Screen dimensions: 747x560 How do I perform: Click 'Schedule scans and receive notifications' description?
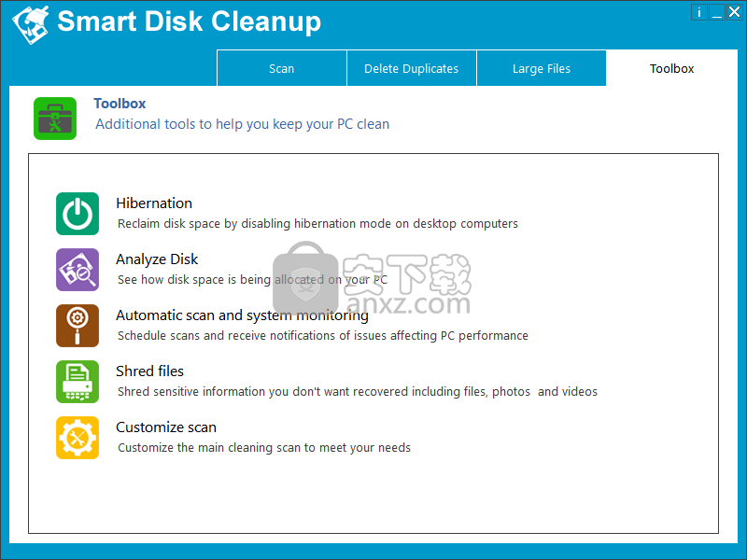pyautogui.click(x=323, y=336)
